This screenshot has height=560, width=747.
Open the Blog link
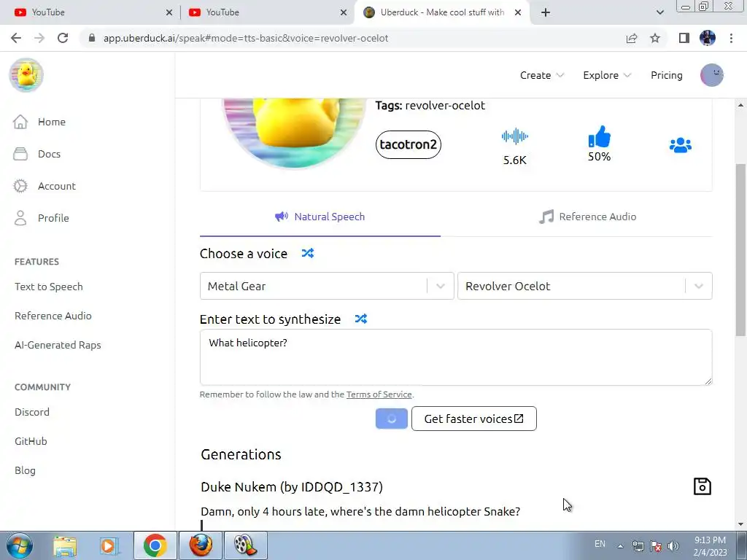(25, 470)
